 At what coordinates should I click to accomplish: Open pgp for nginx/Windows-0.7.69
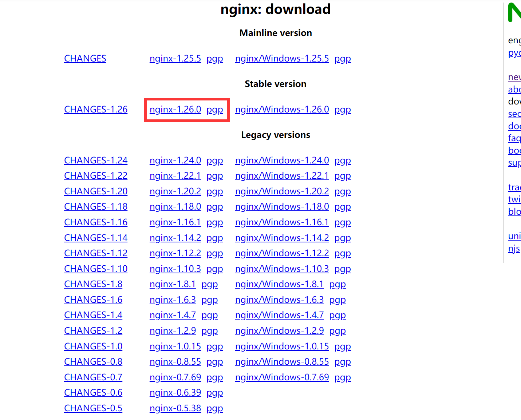click(343, 377)
